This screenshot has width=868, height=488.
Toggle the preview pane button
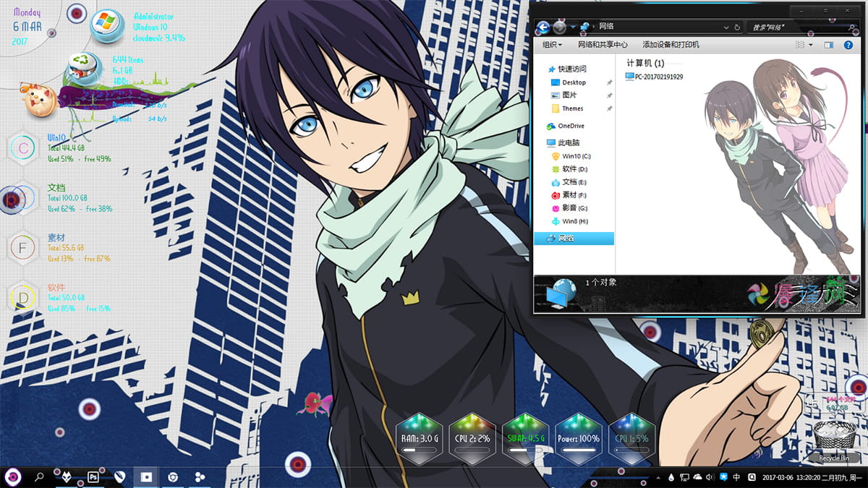tap(828, 45)
